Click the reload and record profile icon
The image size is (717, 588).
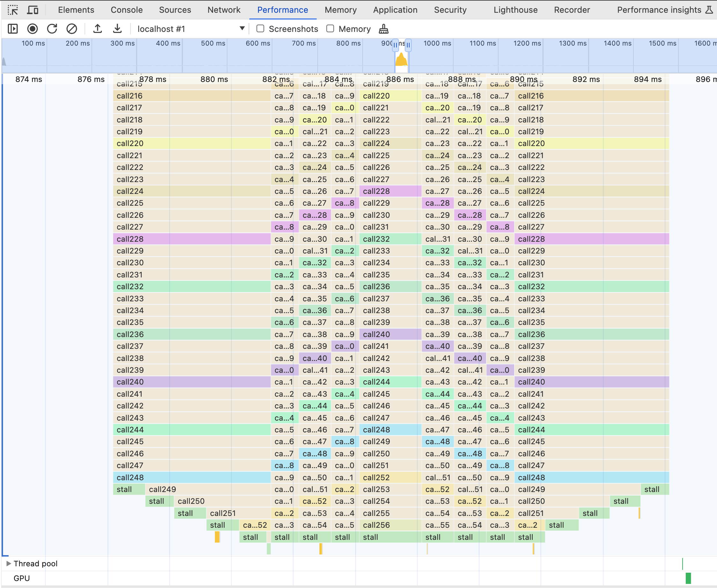(52, 29)
